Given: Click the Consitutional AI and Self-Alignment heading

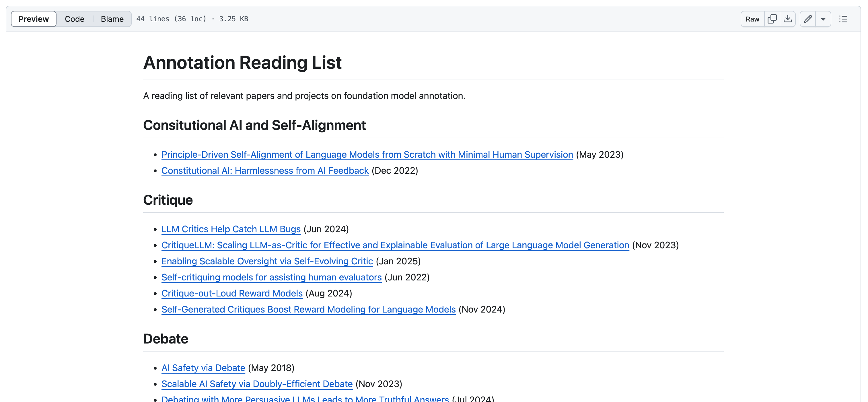Looking at the screenshot, I should click(x=254, y=125).
